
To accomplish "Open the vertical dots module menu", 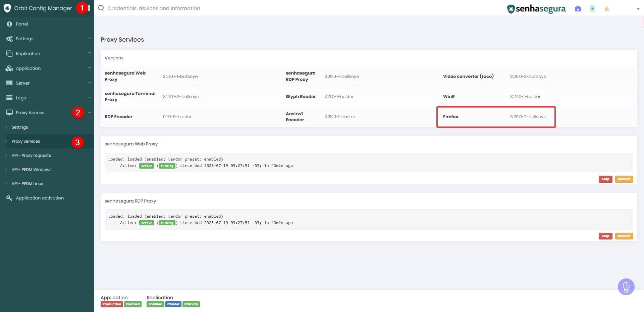I will pyautogui.click(x=89, y=8).
